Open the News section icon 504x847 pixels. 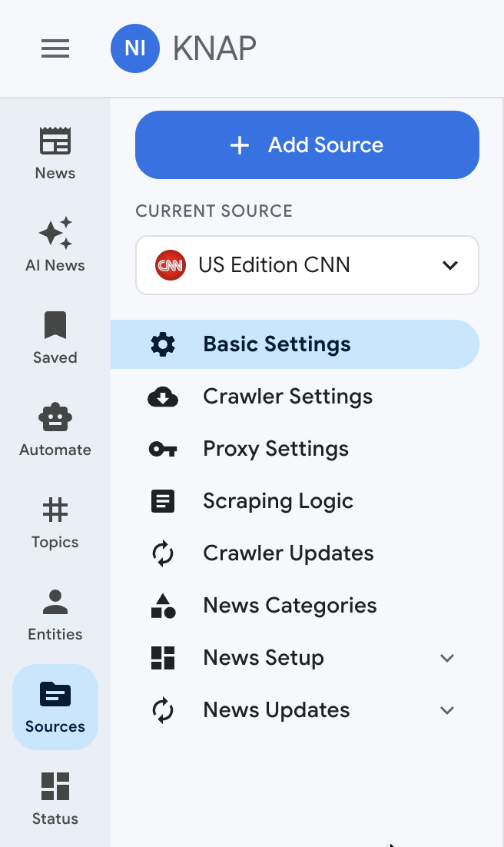coord(55,142)
